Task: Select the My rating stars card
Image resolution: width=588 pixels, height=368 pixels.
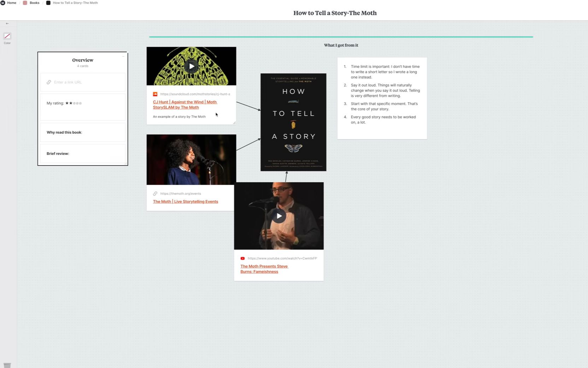Action: (x=83, y=107)
